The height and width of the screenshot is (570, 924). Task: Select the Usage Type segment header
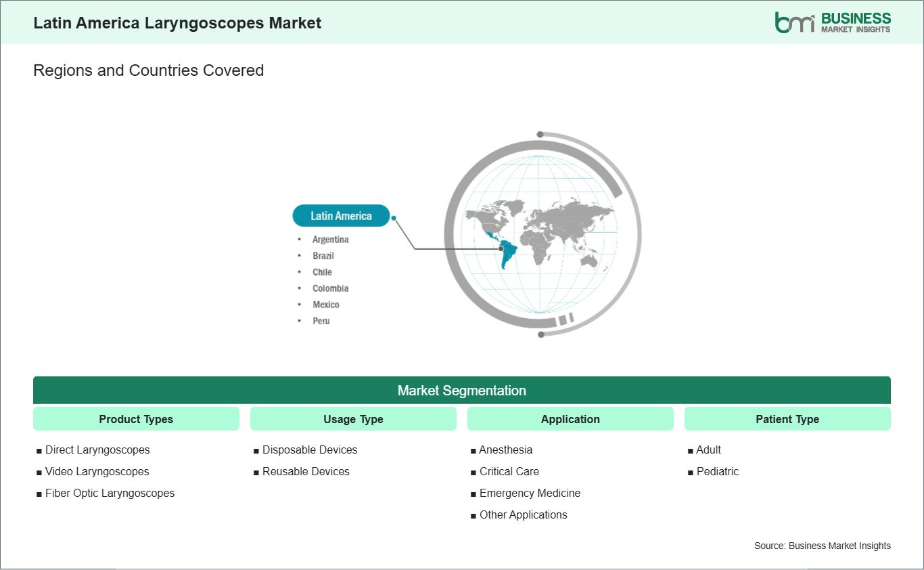click(353, 419)
